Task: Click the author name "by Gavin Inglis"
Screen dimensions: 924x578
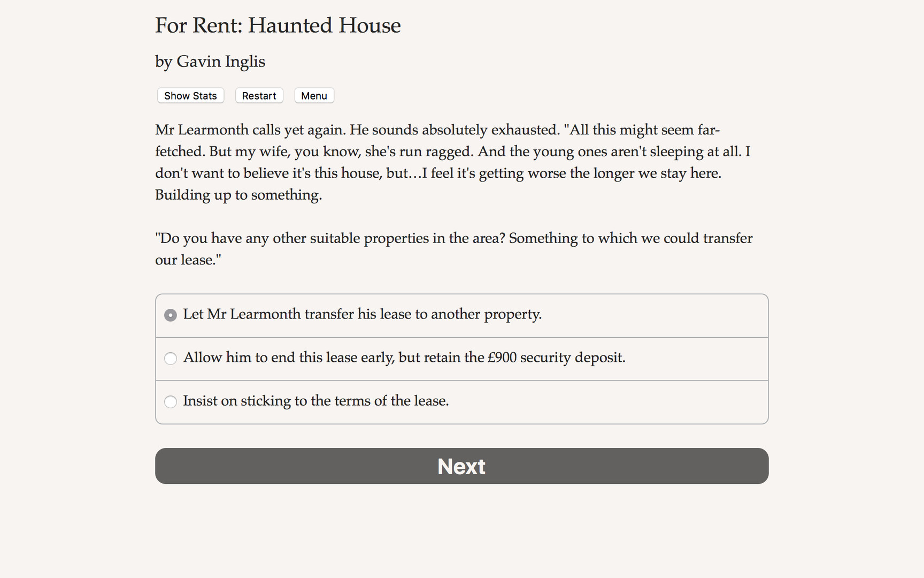Action: [x=210, y=61]
